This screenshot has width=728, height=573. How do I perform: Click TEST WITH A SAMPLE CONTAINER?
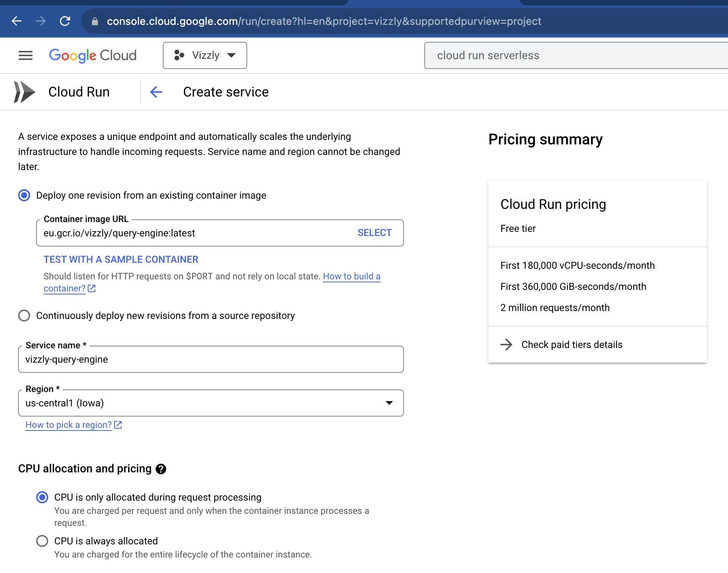pyautogui.click(x=121, y=259)
